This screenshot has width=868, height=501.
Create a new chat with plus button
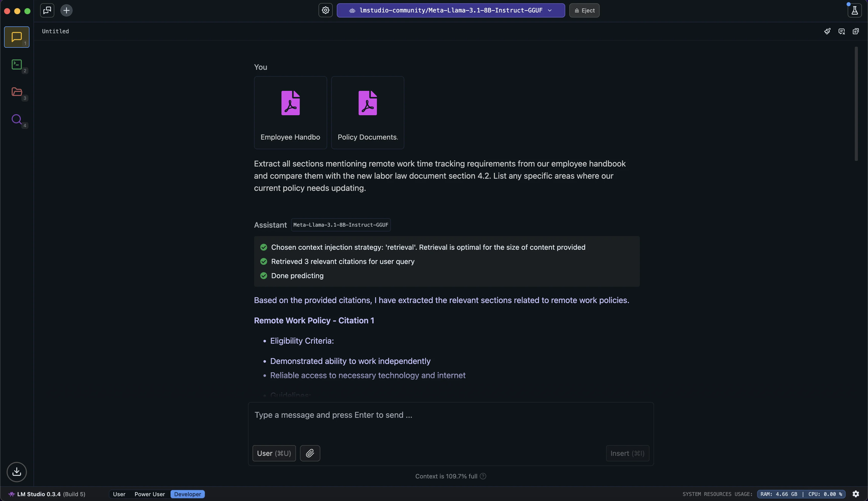pyautogui.click(x=66, y=10)
